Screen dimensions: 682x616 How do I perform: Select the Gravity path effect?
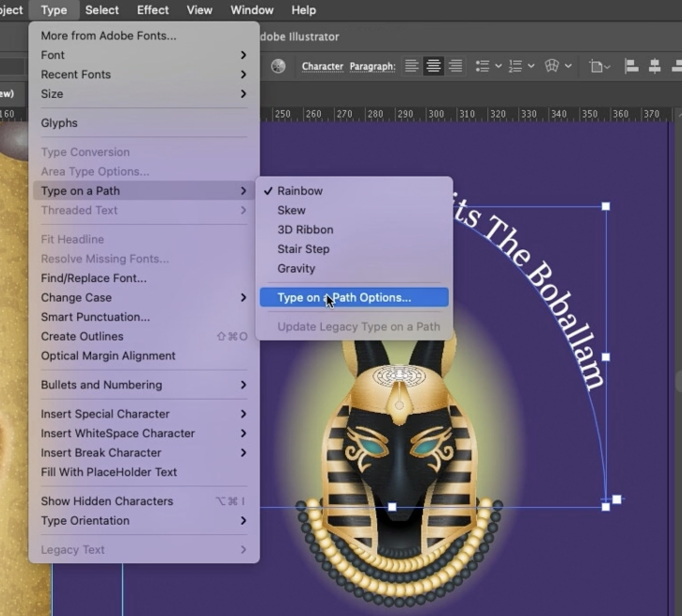tap(354, 269)
